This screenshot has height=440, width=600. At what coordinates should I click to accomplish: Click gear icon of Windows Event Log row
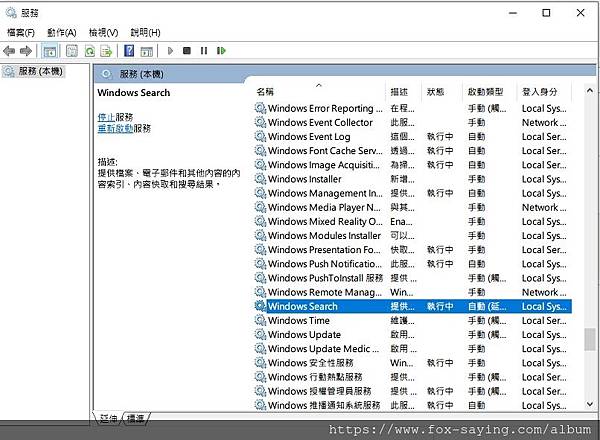[x=260, y=137]
